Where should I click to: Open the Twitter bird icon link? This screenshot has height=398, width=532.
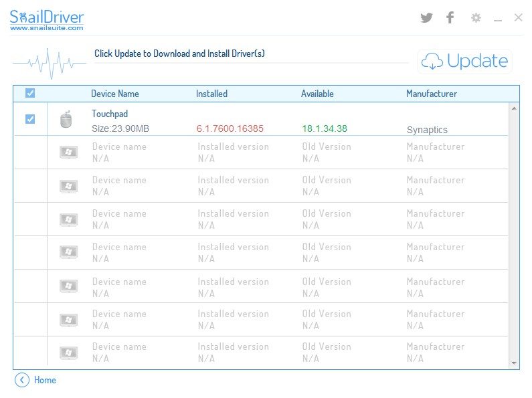pyautogui.click(x=426, y=18)
